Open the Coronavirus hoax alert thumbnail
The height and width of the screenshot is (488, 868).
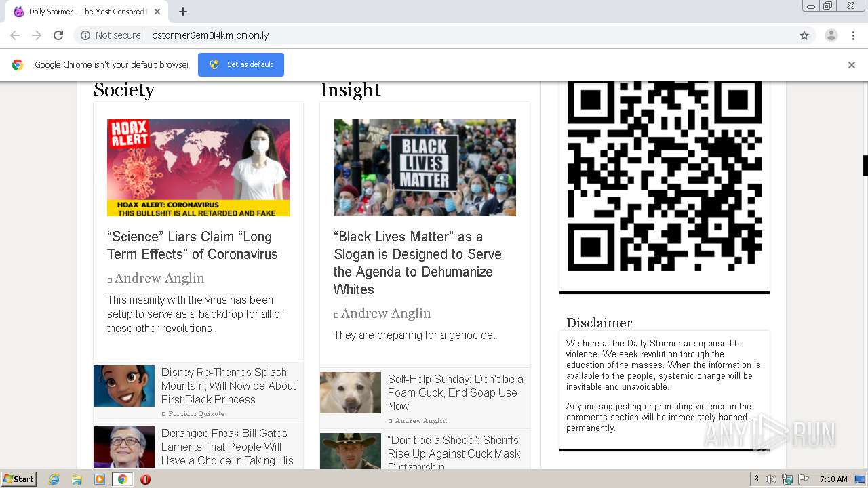click(x=198, y=168)
